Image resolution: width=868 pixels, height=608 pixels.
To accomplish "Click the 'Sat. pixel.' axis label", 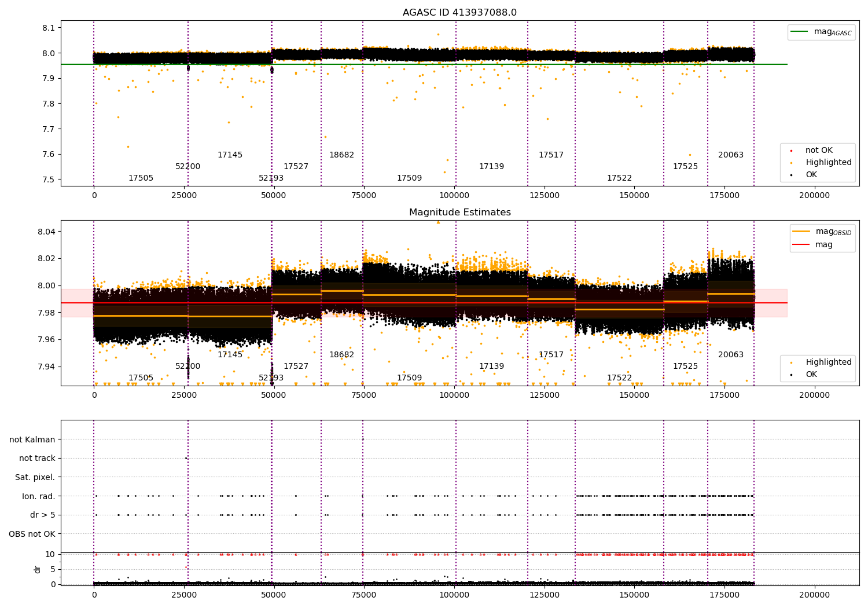I will (x=35, y=477).
